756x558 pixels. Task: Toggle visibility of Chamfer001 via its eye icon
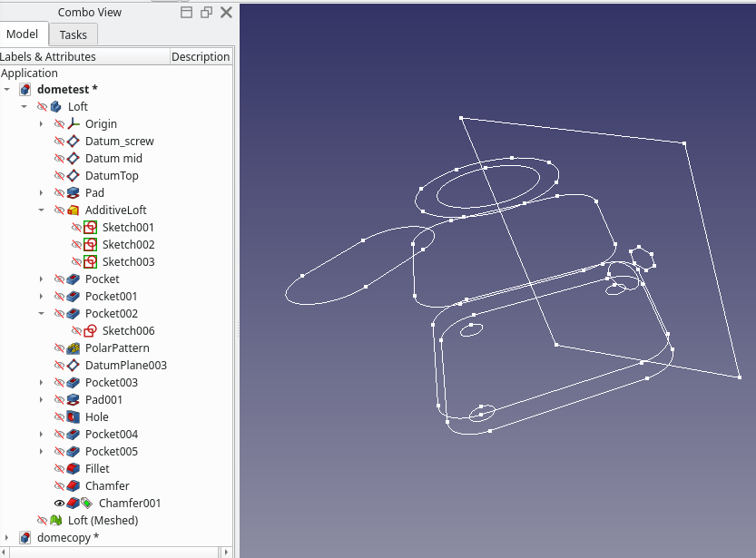[x=59, y=503]
